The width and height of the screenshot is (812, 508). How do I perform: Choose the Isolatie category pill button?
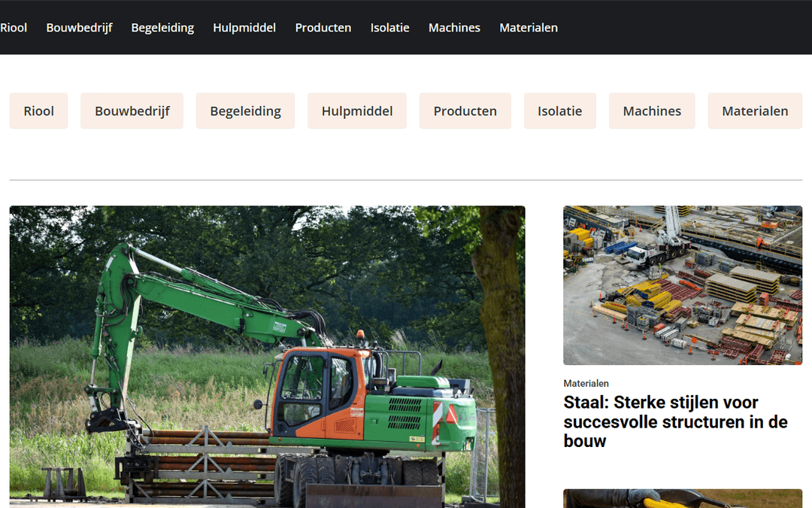[560, 111]
